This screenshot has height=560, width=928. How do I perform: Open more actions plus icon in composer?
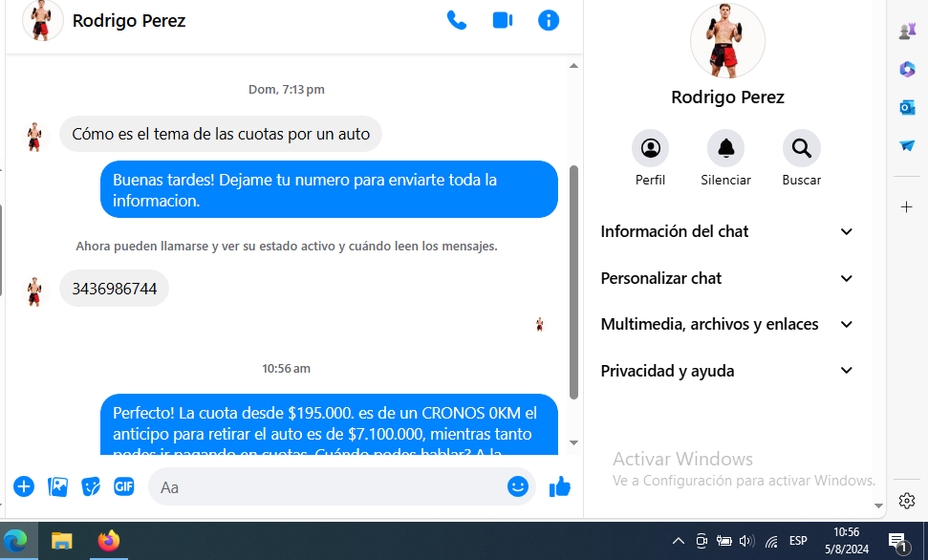click(x=24, y=486)
